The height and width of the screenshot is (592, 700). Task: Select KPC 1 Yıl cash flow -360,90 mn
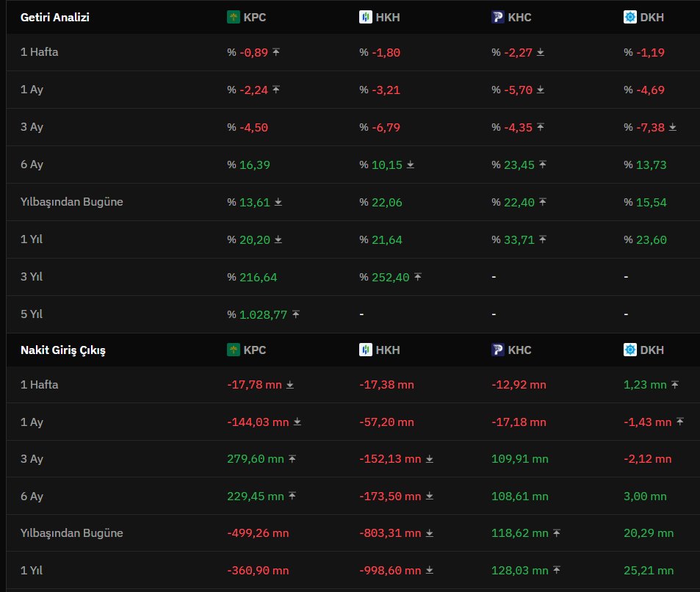coord(258,570)
